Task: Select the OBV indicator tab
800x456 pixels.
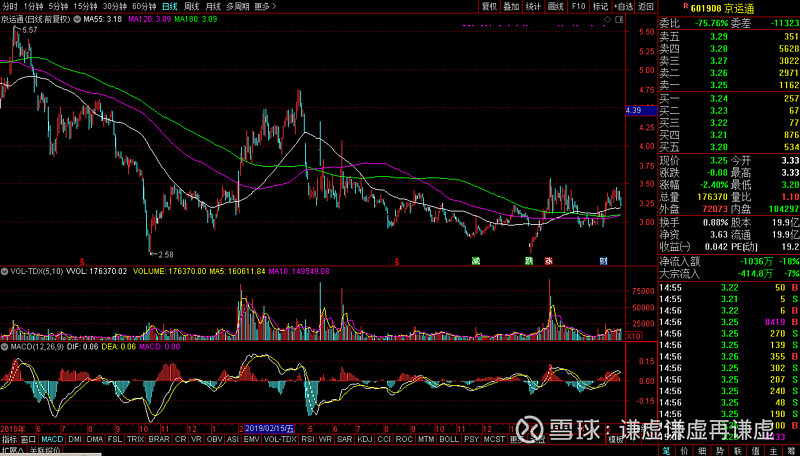Action: pos(214,439)
